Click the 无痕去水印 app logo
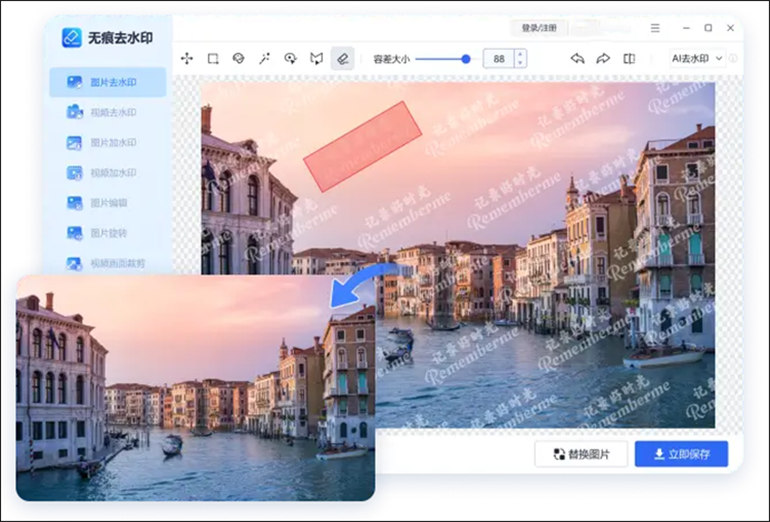 pyautogui.click(x=72, y=38)
